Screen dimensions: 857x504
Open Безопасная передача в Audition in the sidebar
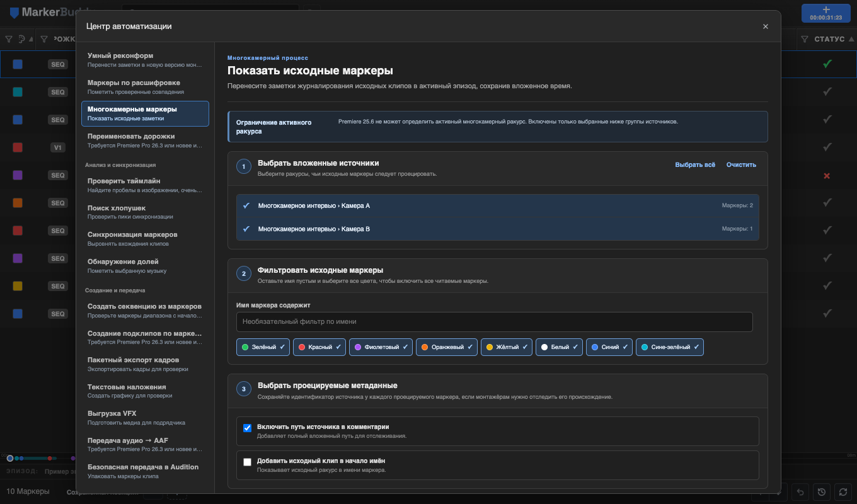point(145,471)
